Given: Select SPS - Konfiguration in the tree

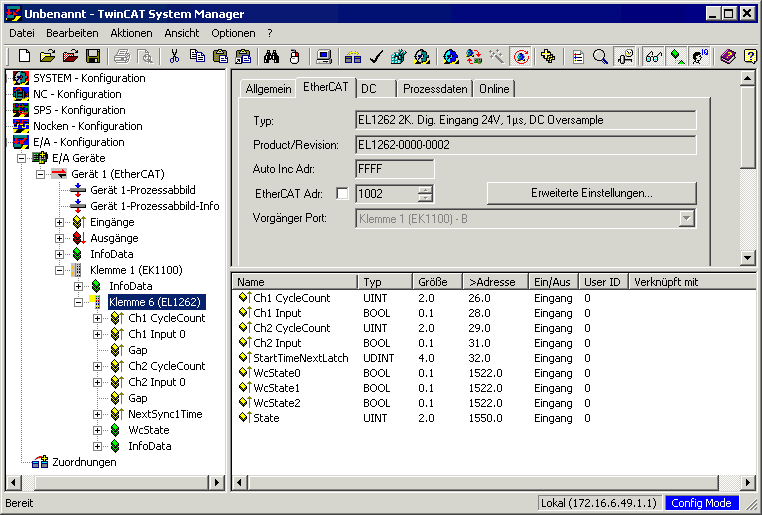Looking at the screenshot, I should pos(79,110).
